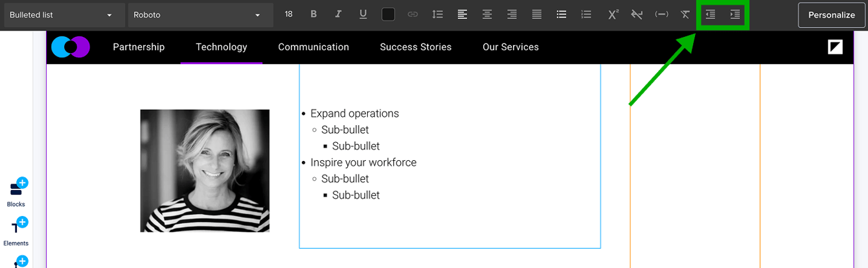Decrease the indent level
Screen dimensions: 868x268
711,14
